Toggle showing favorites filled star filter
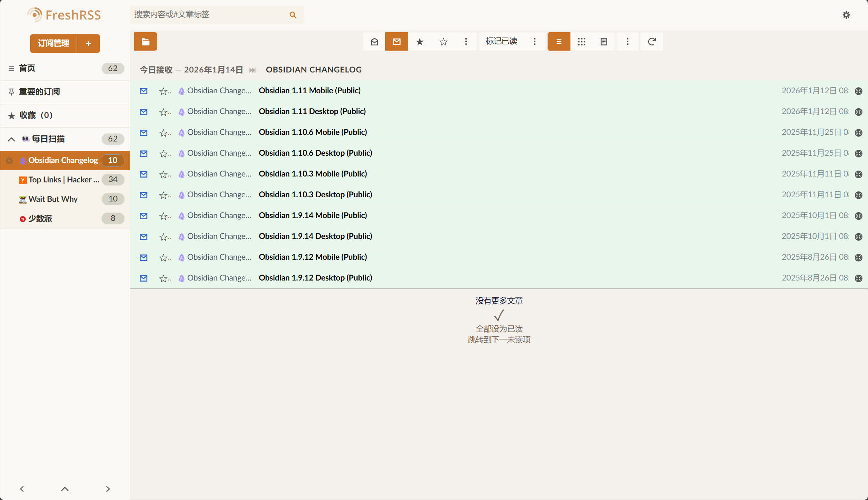 tap(420, 42)
